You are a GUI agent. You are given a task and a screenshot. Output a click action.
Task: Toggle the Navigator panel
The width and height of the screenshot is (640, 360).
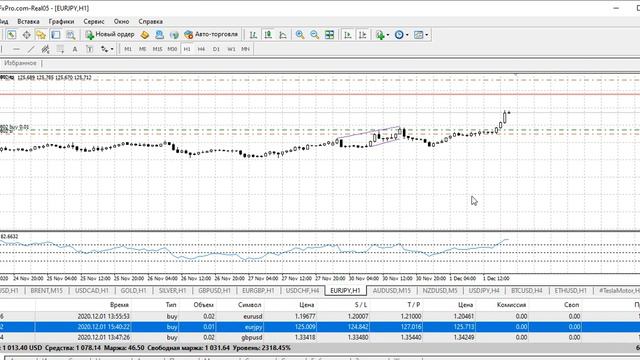[x=41, y=35]
